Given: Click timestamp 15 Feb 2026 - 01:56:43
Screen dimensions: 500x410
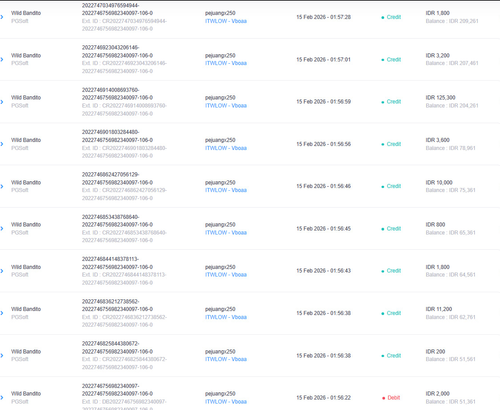Looking at the screenshot, I should coord(323,271).
